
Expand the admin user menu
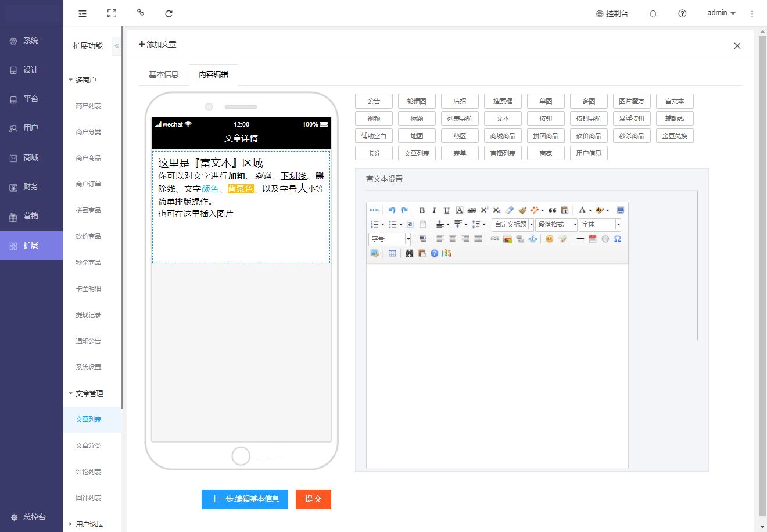[x=721, y=13]
